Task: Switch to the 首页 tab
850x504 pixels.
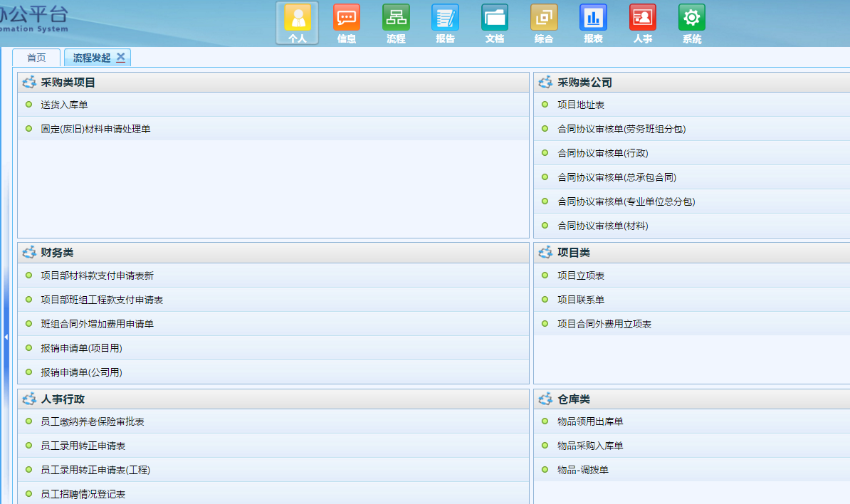Action: [36, 58]
